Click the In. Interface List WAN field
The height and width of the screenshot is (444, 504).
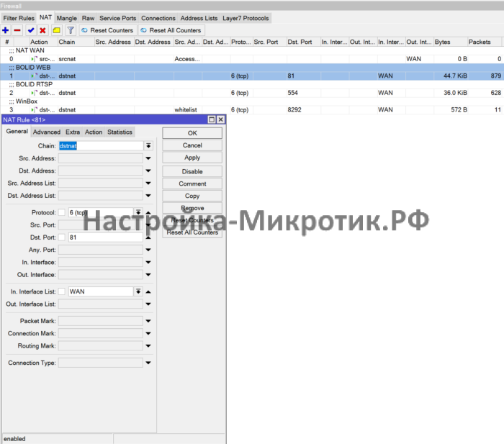click(101, 291)
